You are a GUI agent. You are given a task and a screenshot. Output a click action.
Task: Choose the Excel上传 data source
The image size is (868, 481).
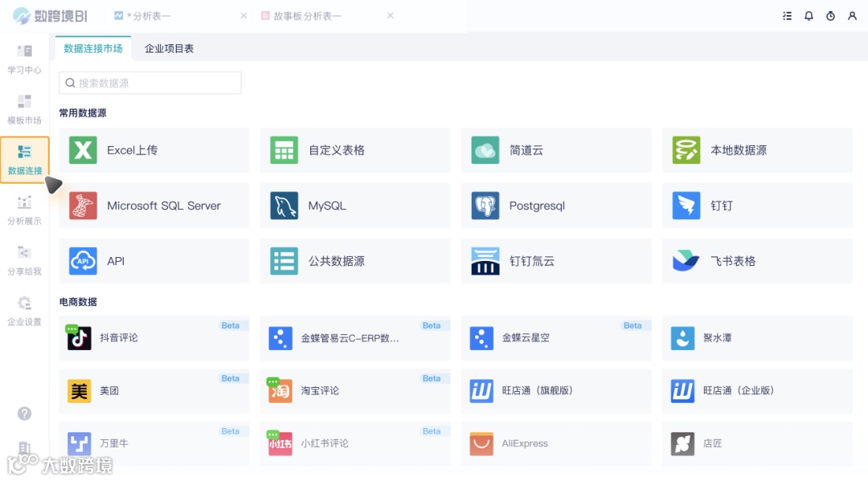pos(154,150)
